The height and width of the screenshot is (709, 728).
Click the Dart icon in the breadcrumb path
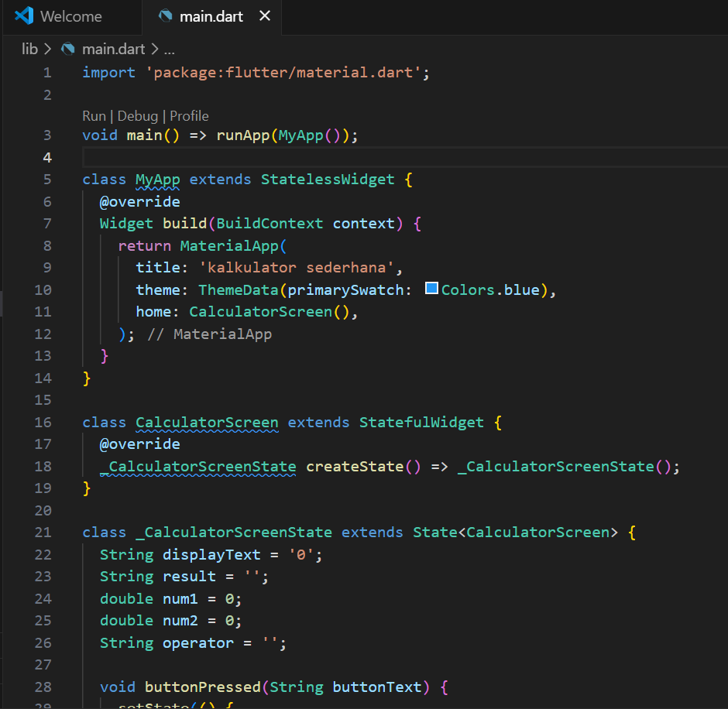coord(68,49)
